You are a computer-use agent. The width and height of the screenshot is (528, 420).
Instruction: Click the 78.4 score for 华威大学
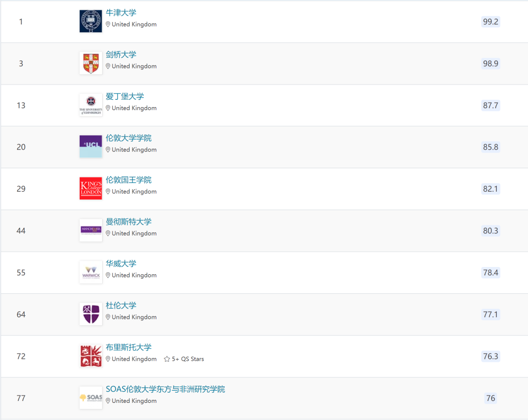pos(490,272)
